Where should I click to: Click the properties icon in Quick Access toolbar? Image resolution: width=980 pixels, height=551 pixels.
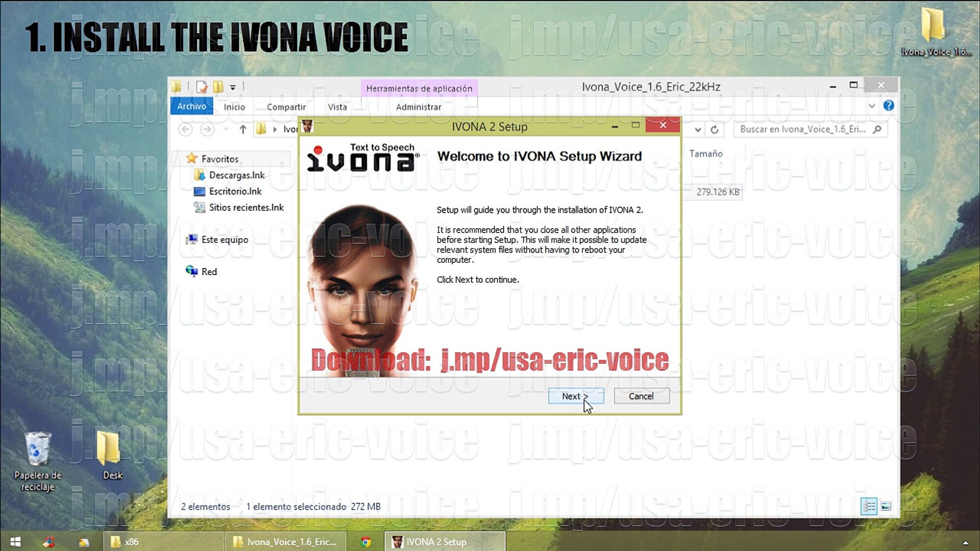[x=202, y=86]
